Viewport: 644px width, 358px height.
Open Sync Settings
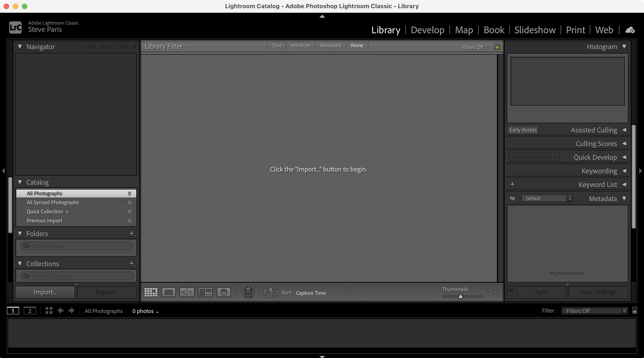click(x=598, y=292)
